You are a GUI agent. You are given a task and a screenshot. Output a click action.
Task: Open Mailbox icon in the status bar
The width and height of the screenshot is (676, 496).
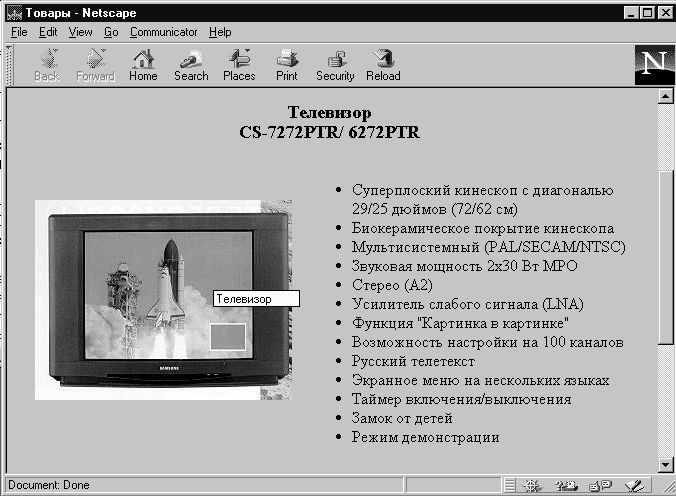point(565,486)
